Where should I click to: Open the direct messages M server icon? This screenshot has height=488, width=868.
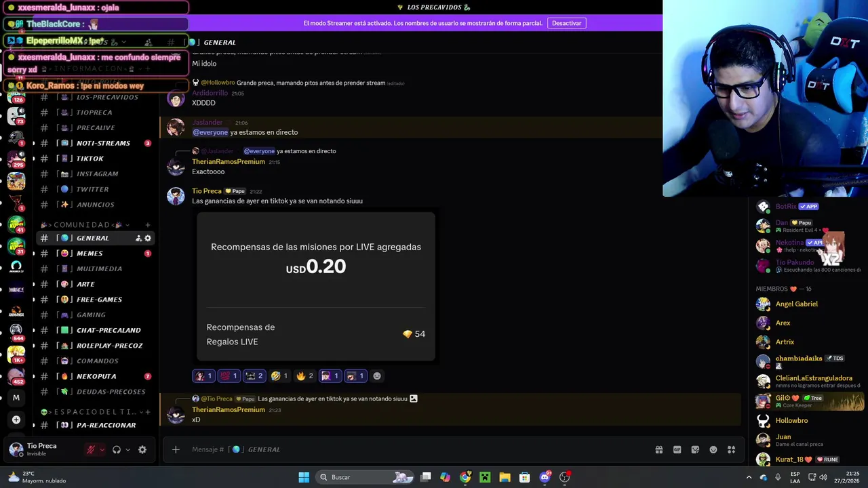pos(16,398)
